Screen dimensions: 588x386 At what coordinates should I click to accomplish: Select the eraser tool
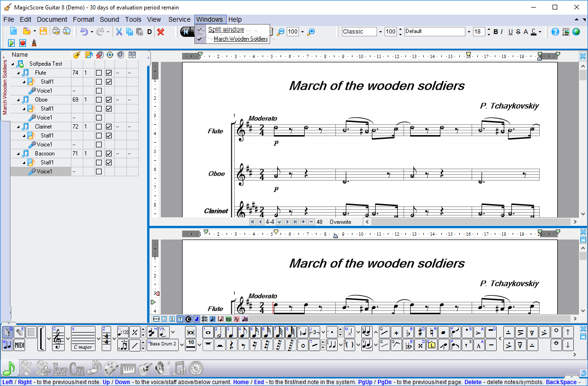click(x=19, y=332)
